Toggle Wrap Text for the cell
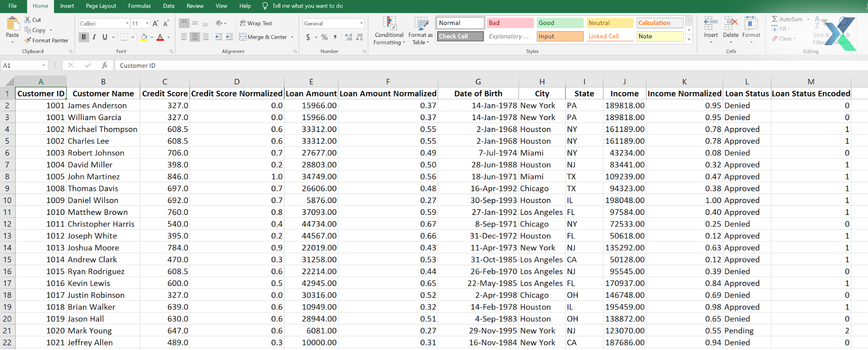The width and height of the screenshot is (868, 350). pos(256,23)
